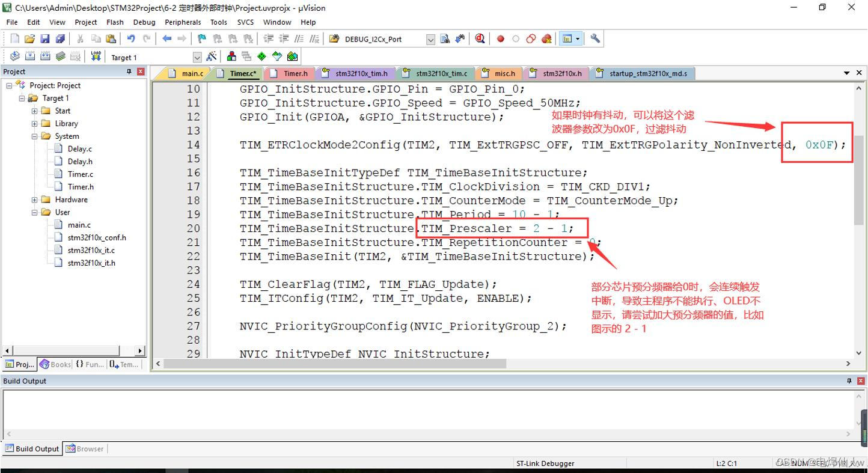The width and height of the screenshot is (868, 473).
Task: Select Timer.c in project tree
Action: tap(80, 174)
